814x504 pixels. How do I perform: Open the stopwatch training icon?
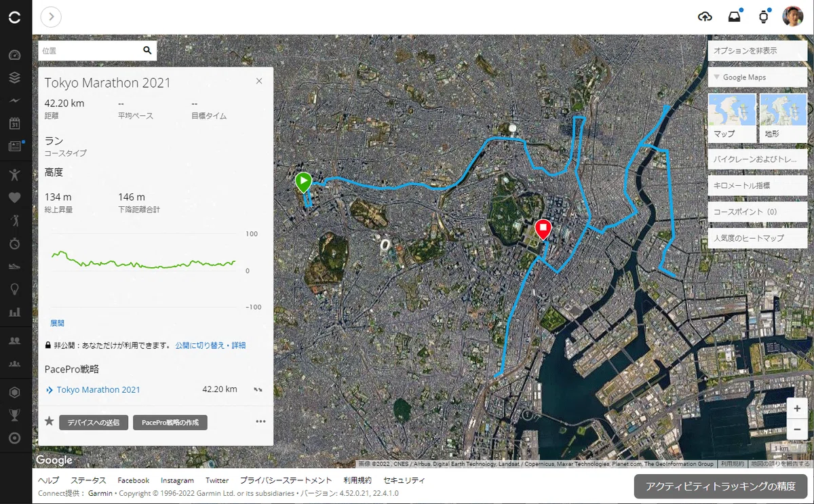(x=14, y=243)
